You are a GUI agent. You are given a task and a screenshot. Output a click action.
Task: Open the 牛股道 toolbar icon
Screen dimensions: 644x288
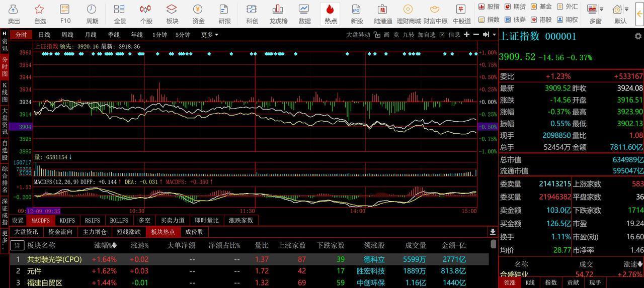point(461,14)
